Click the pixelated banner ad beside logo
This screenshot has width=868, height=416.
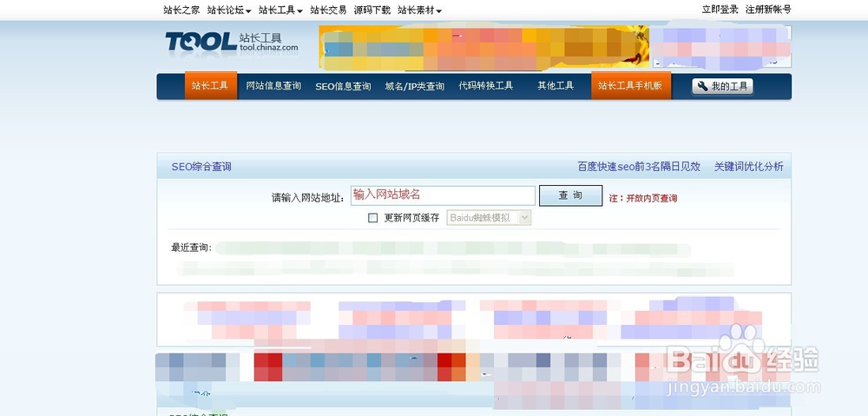point(483,48)
